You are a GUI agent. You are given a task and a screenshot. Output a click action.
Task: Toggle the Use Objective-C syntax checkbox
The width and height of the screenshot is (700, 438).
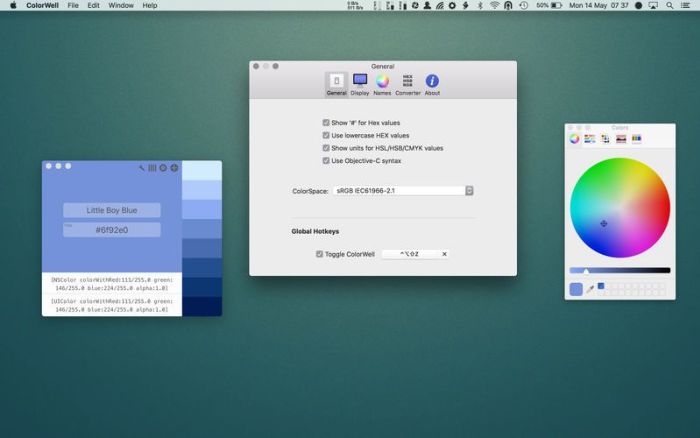tap(326, 160)
